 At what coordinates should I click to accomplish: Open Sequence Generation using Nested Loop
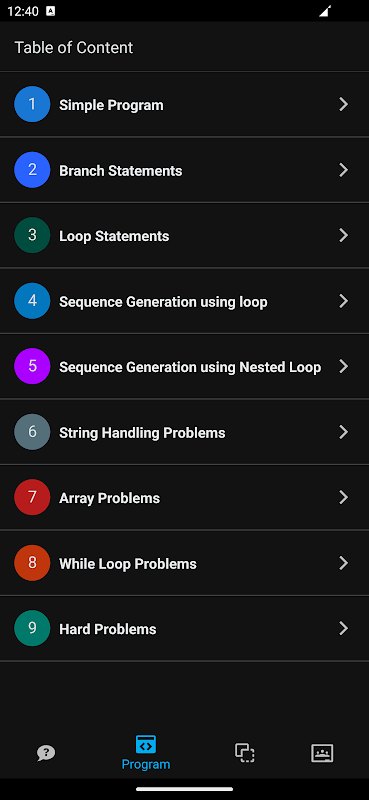pyautogui.click(x=184, y=366)
